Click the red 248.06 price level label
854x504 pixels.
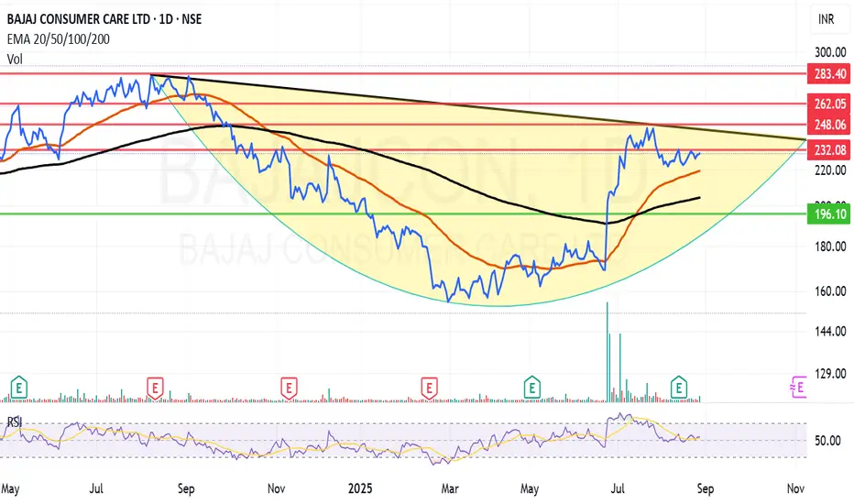[829, 125]
